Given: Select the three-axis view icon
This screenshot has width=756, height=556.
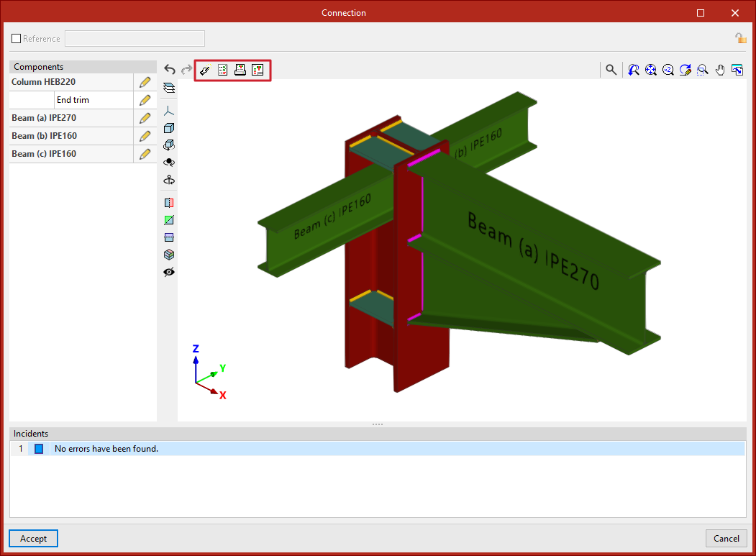Looking at the screenshot, I should click(169, 111).
